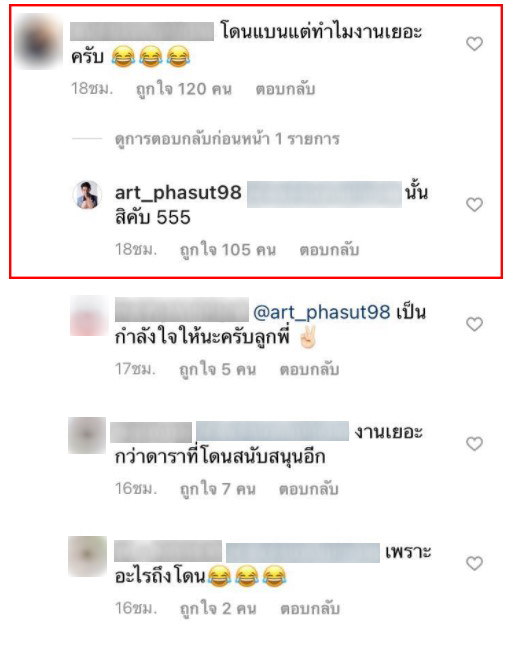View who liked: ถูกใจ 105 คน

point(228,250)
